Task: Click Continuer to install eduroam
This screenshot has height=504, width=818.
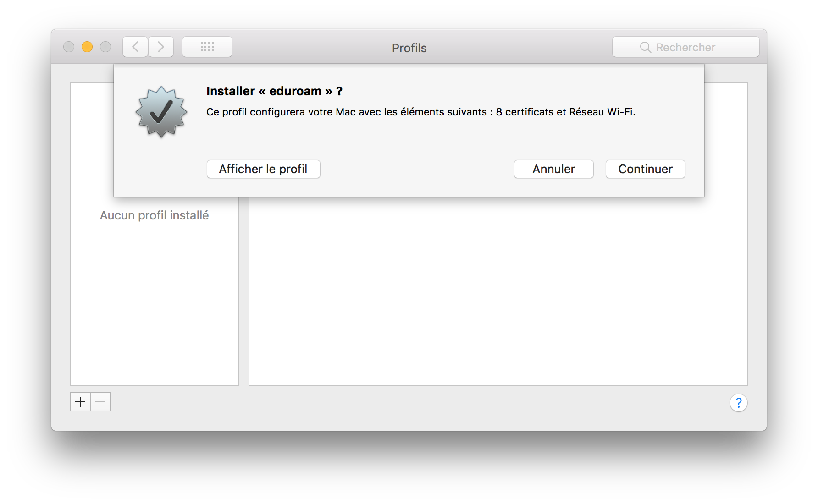Action: click(645, 169)
